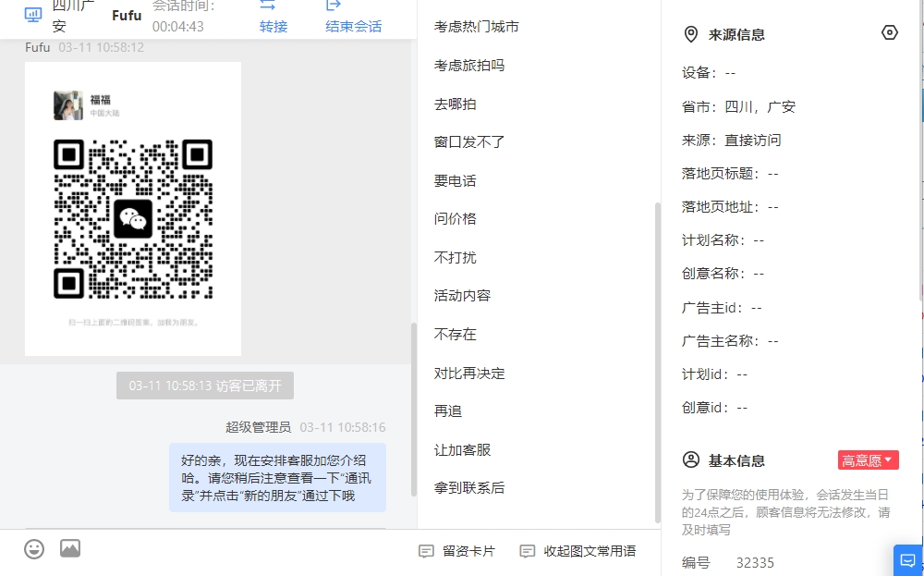
Task: Click the 创意名称 row
Action: pos(723,274)
